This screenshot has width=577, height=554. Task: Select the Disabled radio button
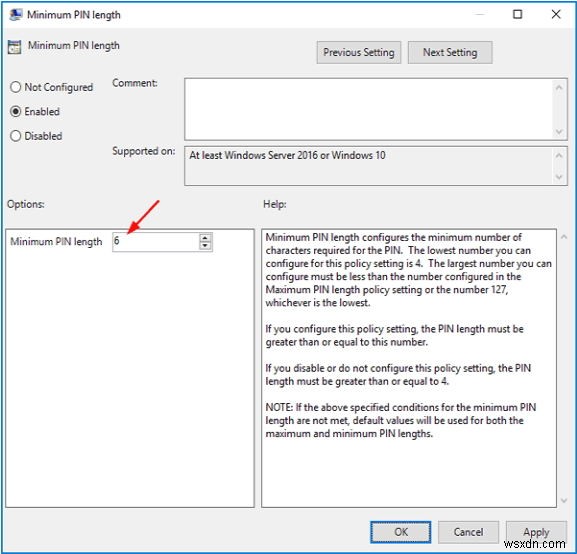[36, 136]
